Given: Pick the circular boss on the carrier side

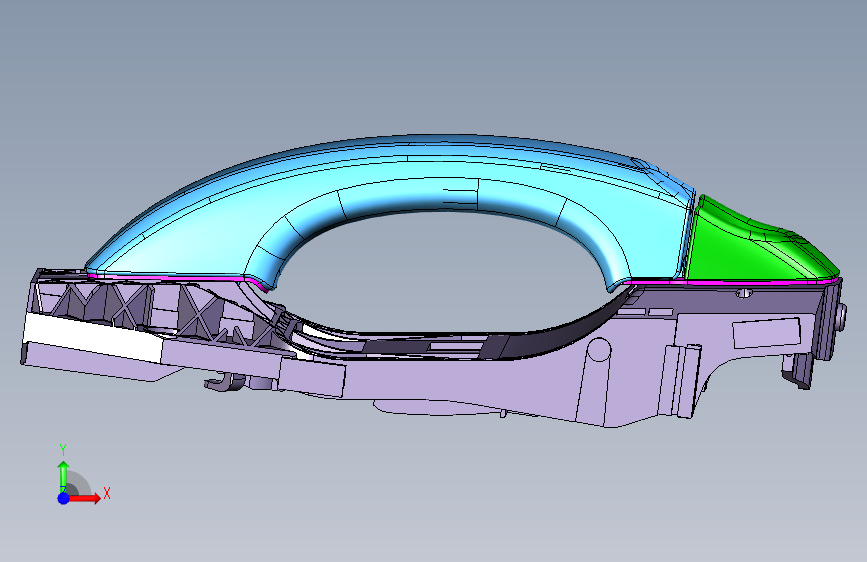Looking at the screenshot, I should click(598, 350).
